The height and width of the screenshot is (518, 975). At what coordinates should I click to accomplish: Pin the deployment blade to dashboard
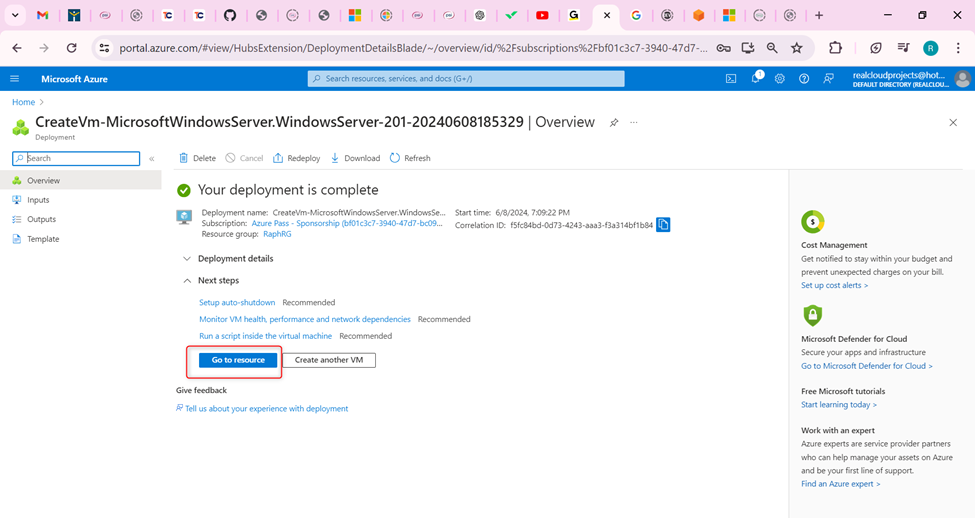point(614,123)
